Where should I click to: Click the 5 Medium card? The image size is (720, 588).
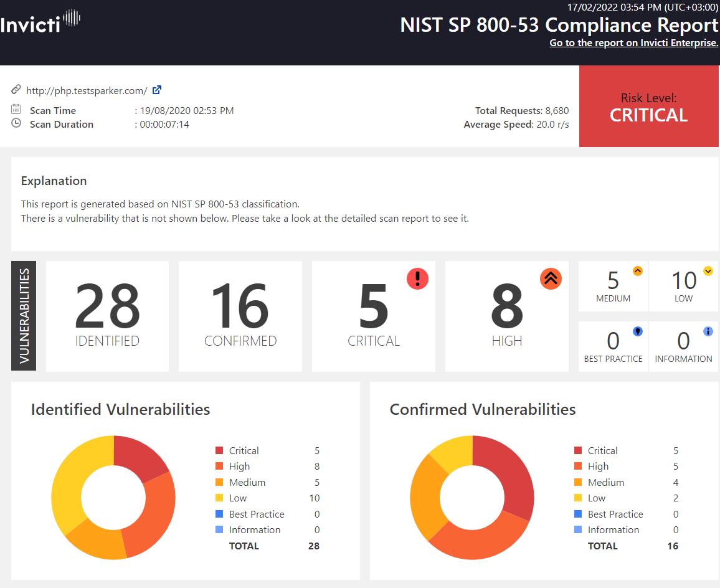tap(613, 286)
